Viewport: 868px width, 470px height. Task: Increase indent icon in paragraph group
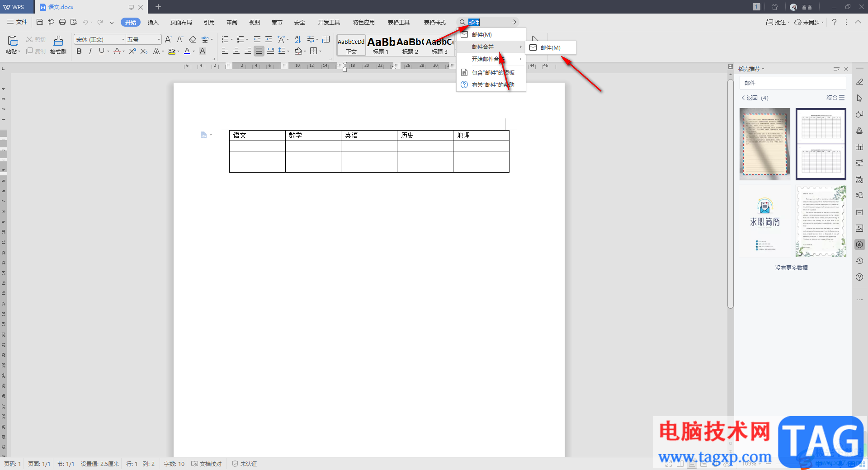coord(269,39)
